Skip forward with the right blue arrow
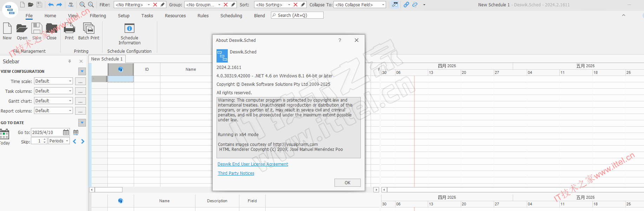Image resolution: width=644 pixels, height=211 pixels. pyautogui.click(x=83, y=141)
